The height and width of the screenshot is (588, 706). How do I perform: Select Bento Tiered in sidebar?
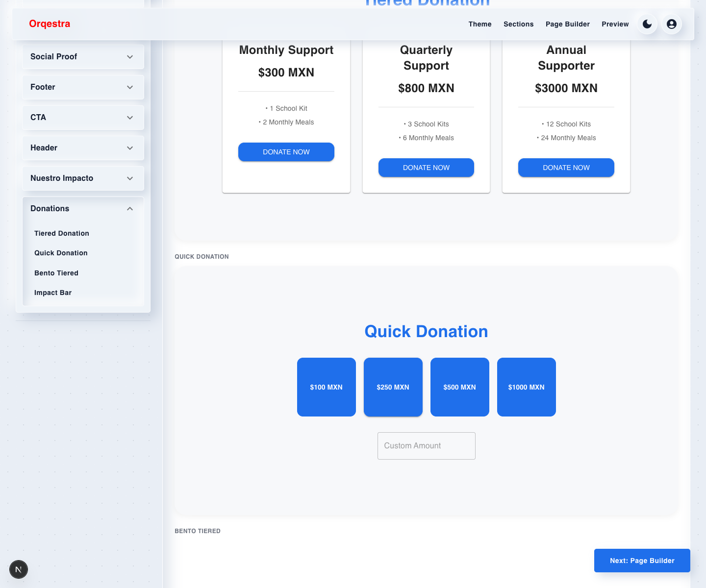56,273
